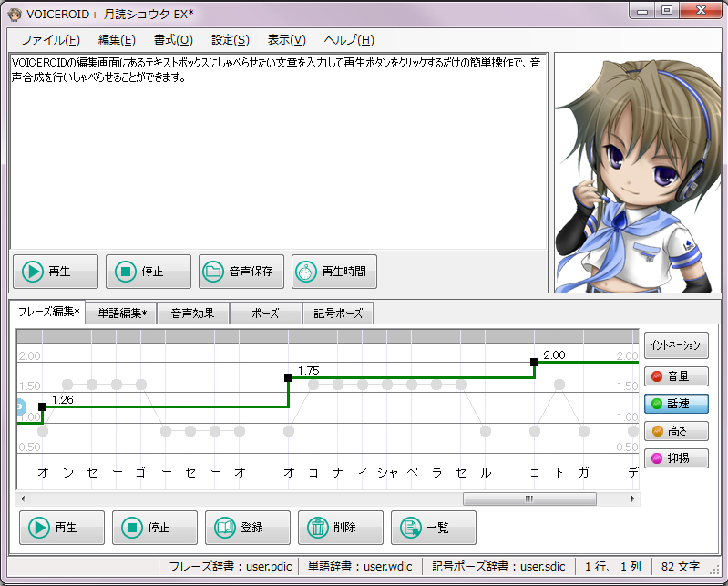728x586 pixels.
Task: Open the phrase list with 一覧
Action: point(433,528)
